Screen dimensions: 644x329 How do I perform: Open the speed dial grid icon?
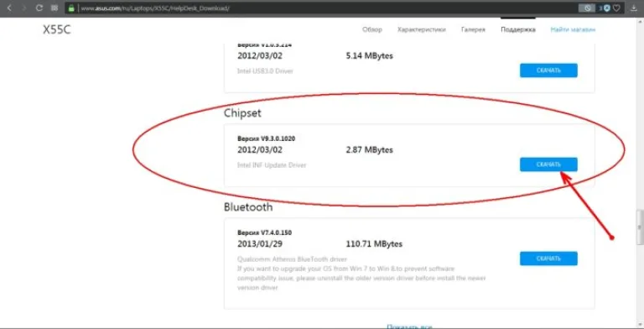(55, 8)
